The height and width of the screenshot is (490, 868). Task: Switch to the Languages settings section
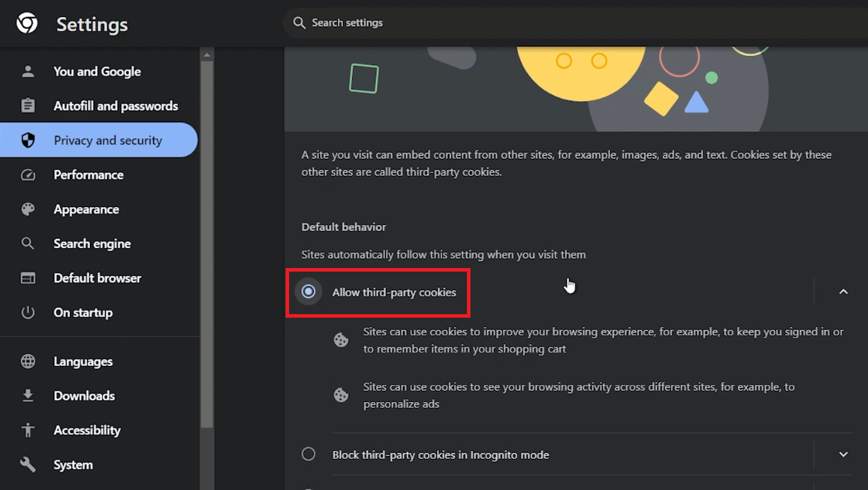[85, 361]
